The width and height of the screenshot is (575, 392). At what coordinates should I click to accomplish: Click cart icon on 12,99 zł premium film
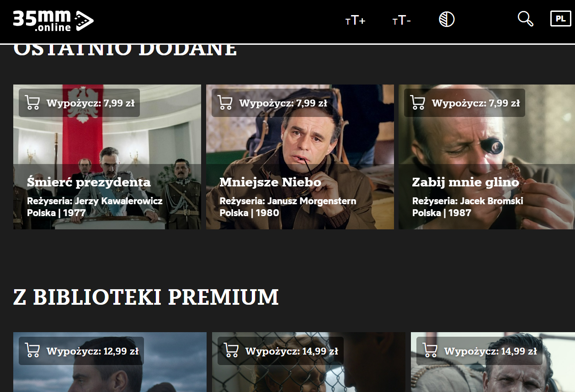coord(32,351)
